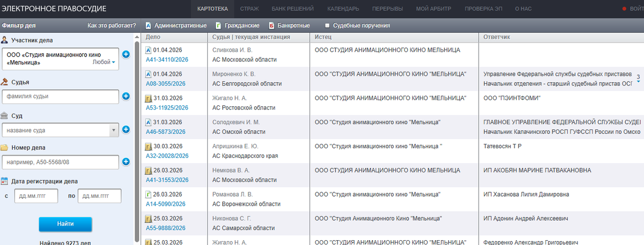Viewport: 644px width, 245px height.
Task: Click case type icon for A14-5090/2026 row
Action: [149, 194]
